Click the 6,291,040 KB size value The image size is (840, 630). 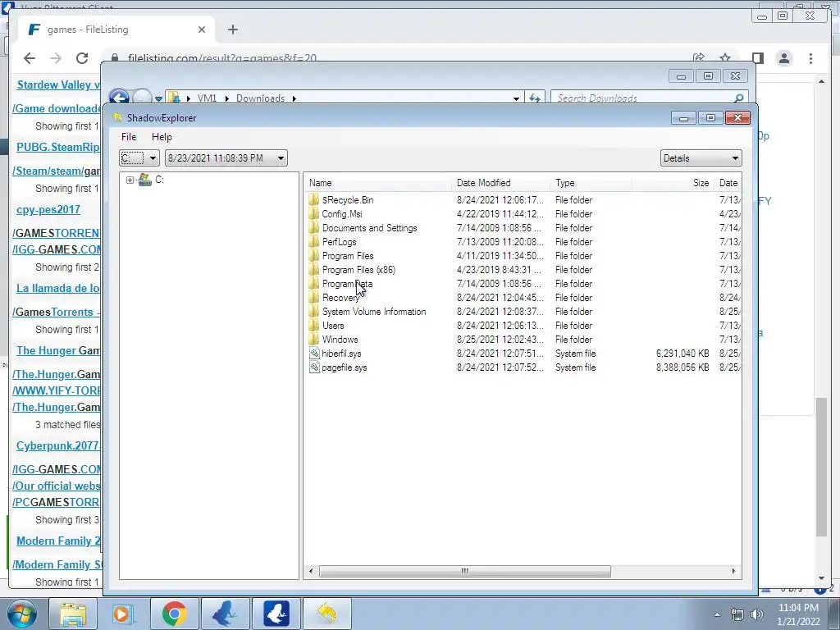click(682, 353)
